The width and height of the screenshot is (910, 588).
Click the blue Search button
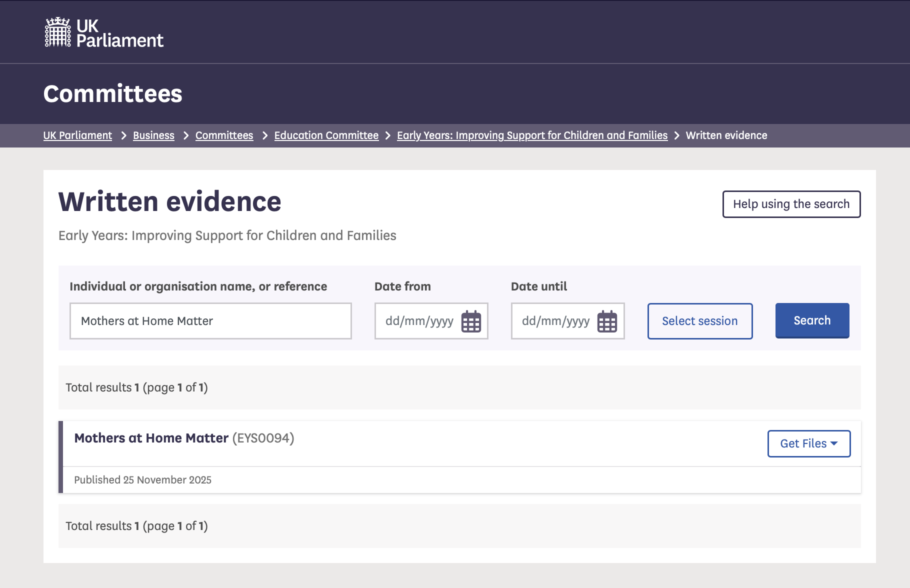812,320
